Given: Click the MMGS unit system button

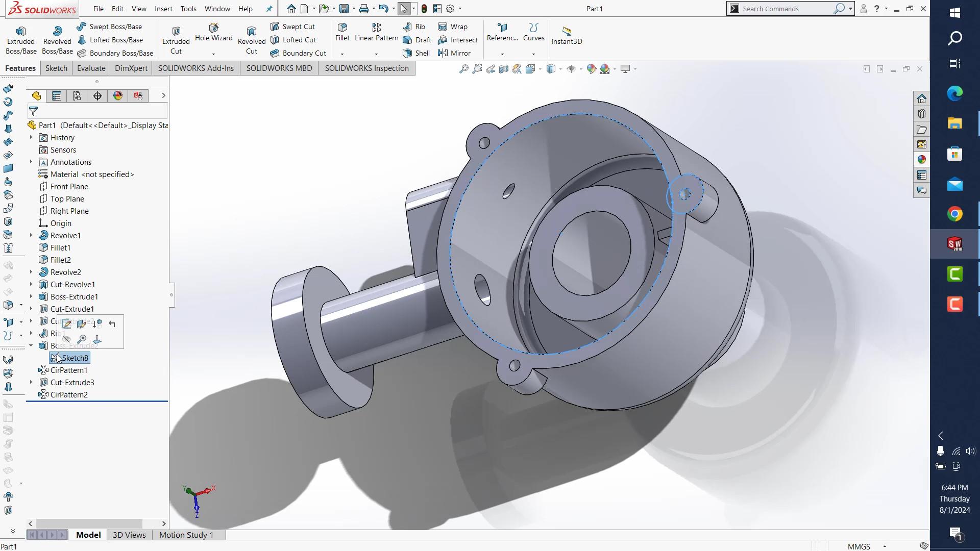Looking at the screenshot, I should 859,546.
